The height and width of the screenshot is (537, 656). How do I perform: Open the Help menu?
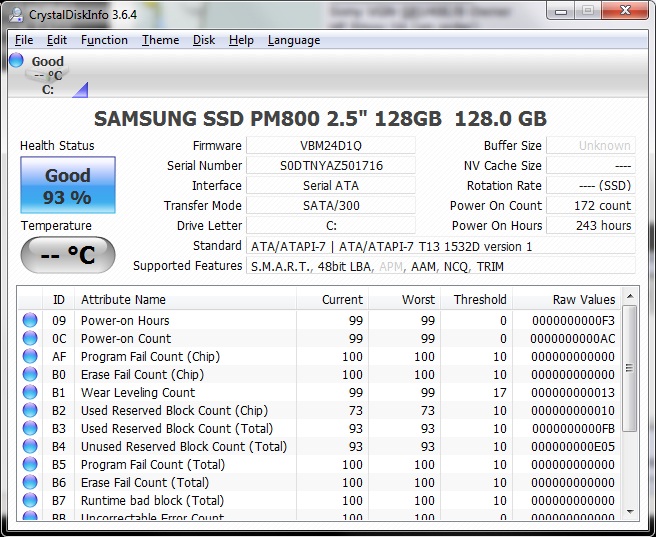pyautogui.click(x=241, y=40)
